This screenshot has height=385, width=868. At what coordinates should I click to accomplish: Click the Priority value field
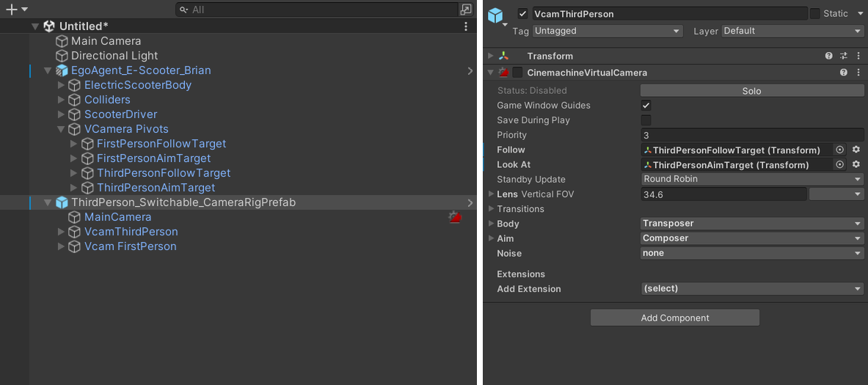(752, 135)
